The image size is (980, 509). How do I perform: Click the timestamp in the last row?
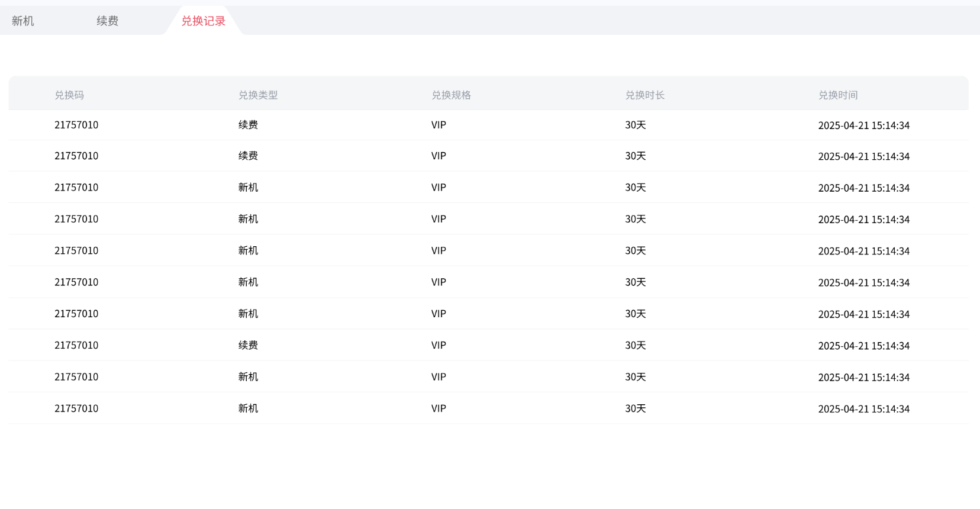pyautogui.click(x=863, y=409)
